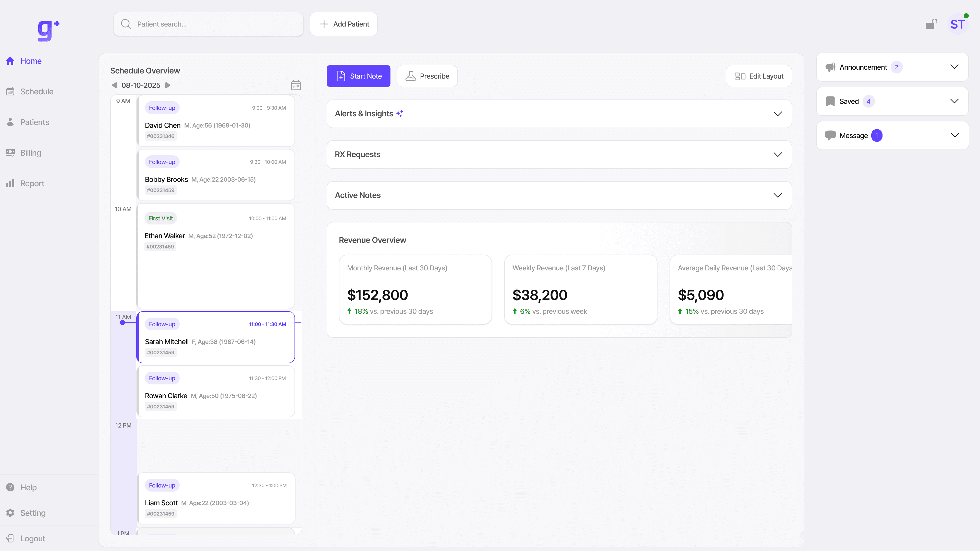The height and width of the screenshot is (551, 980).
Task: Advance to next schedule day arrow
Action: coord(168,85)
